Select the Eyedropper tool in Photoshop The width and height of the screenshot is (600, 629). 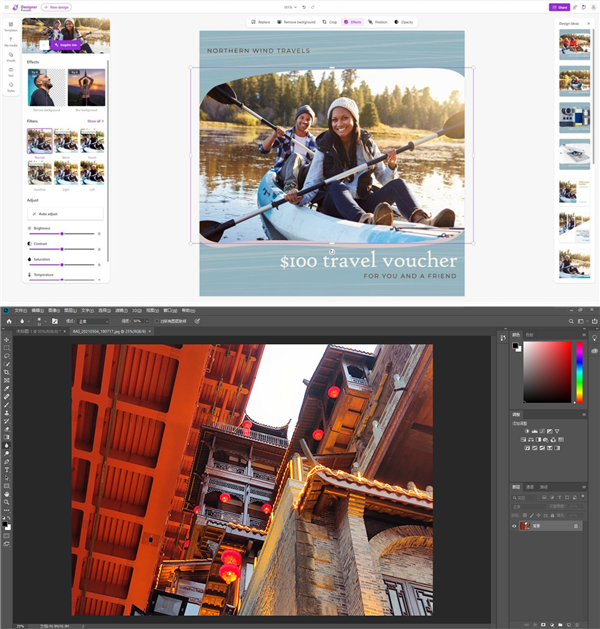[x=6, y=388]
